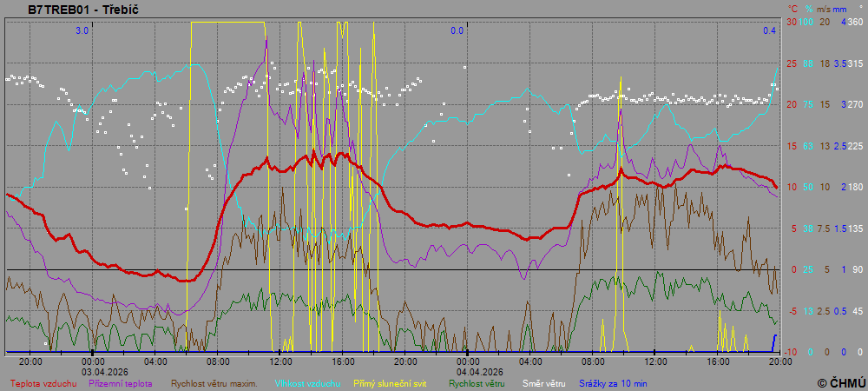
Task: Click the cyan 100 humidity axis value
Action: [806, 22]
